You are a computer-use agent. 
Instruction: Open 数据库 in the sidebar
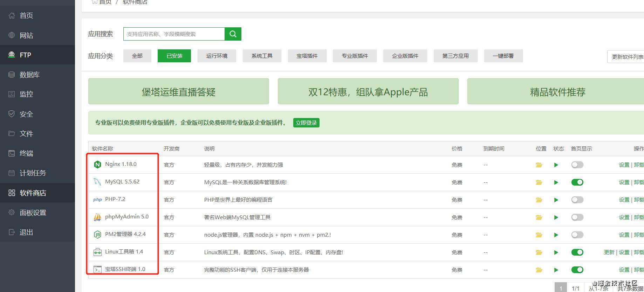pos(37,75)
